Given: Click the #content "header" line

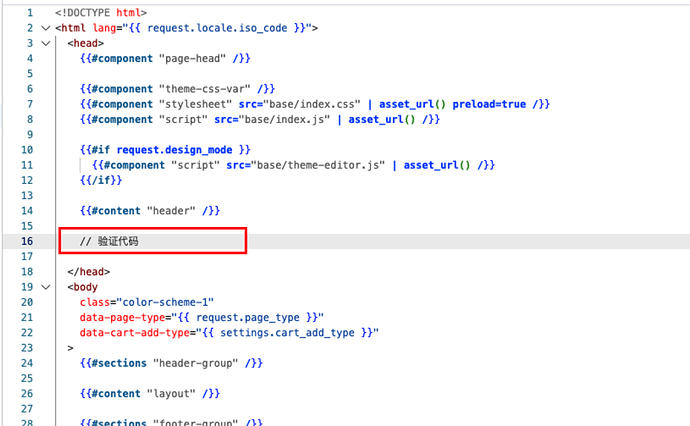Looking at the screenshot, I should 150,211.
